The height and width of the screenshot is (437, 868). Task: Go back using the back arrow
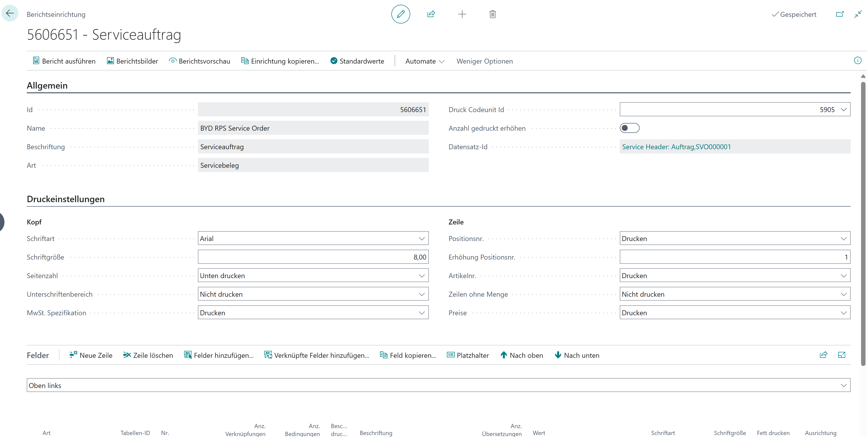click(10, 13)
